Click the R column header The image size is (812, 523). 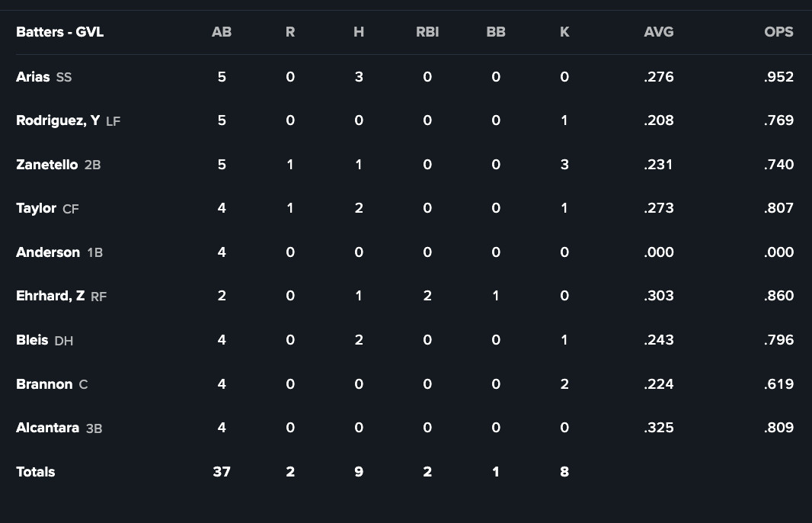coord(290,32)
